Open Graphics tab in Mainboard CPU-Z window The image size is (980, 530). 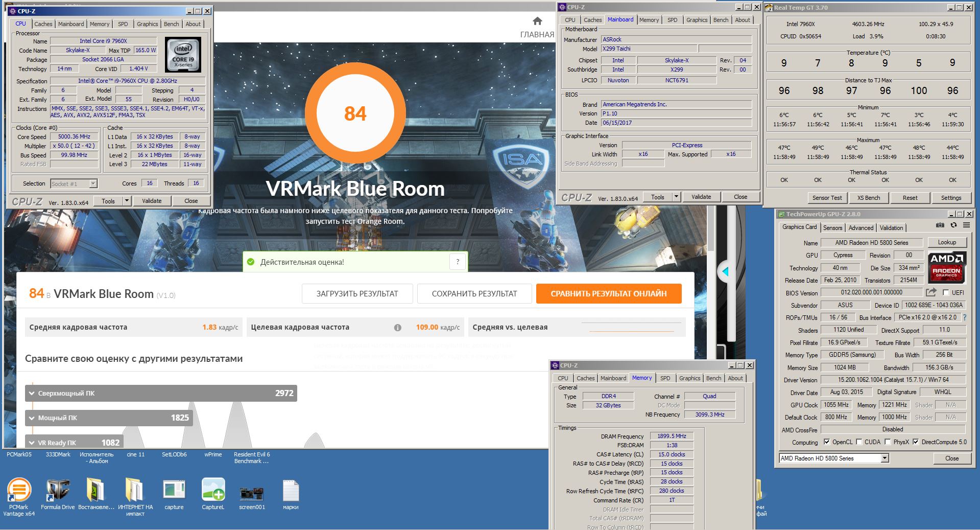tap(697, 20)
